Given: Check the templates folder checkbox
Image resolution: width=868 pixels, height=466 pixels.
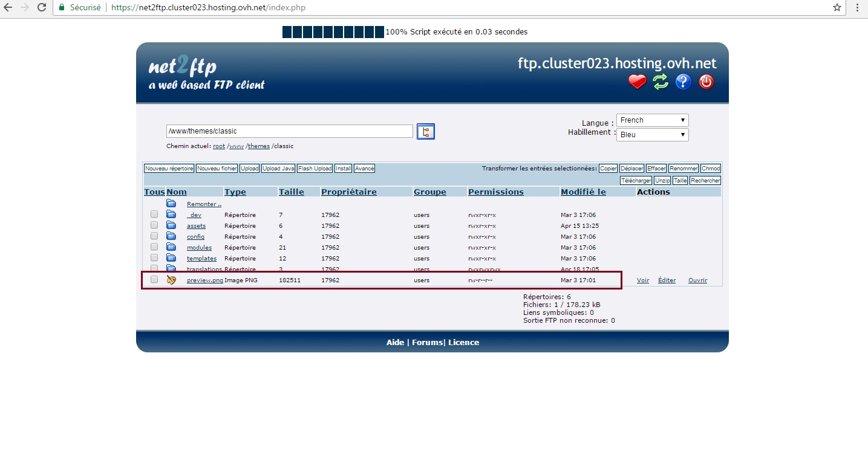Looking at the screenshot, I should [154, 257].
